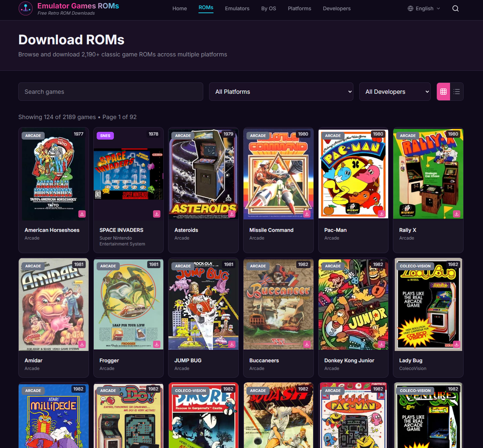Image resolution: width=483 pixels, height=448 pixels.
Task: Switch to grid view layout
Action: (443, 92)
